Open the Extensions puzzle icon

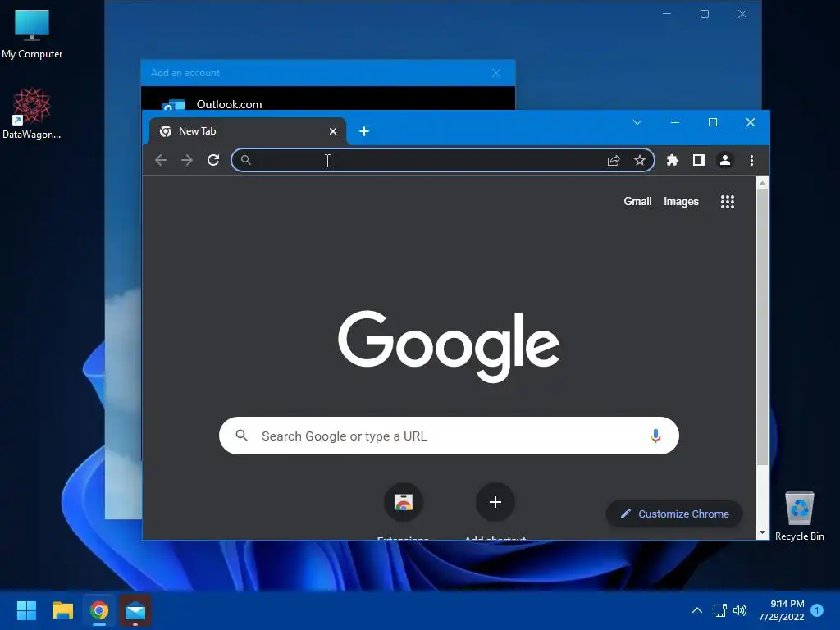pos(673,160)
